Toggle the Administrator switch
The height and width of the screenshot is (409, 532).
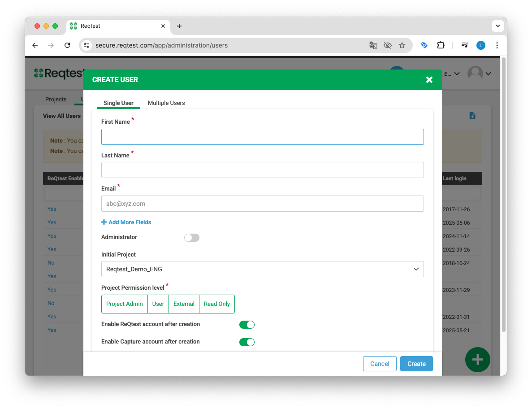(x=192, y=238)
